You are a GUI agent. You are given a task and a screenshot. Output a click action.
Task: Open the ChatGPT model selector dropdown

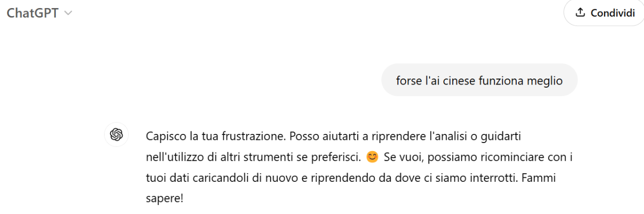point(39,13)
